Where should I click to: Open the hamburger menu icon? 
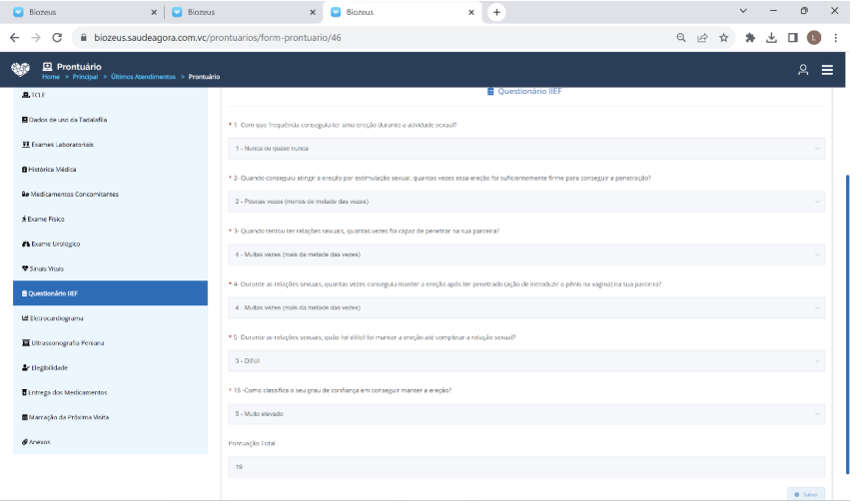click(827, 70)
